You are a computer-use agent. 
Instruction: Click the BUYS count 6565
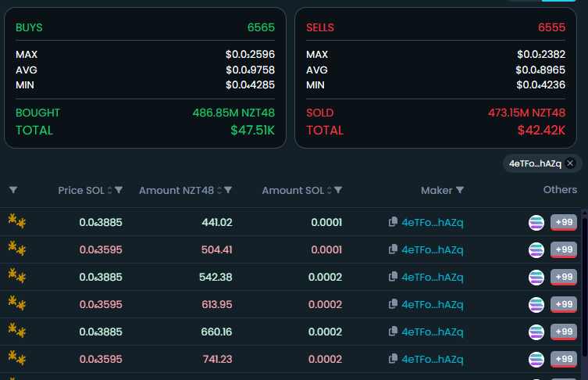point(261,27)
